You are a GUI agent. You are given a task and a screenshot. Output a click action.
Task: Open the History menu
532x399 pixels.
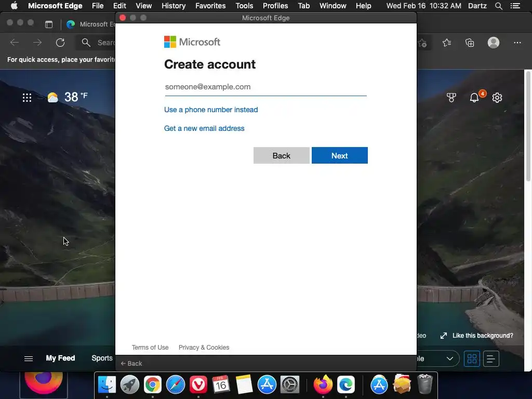[x=174, y=6]
